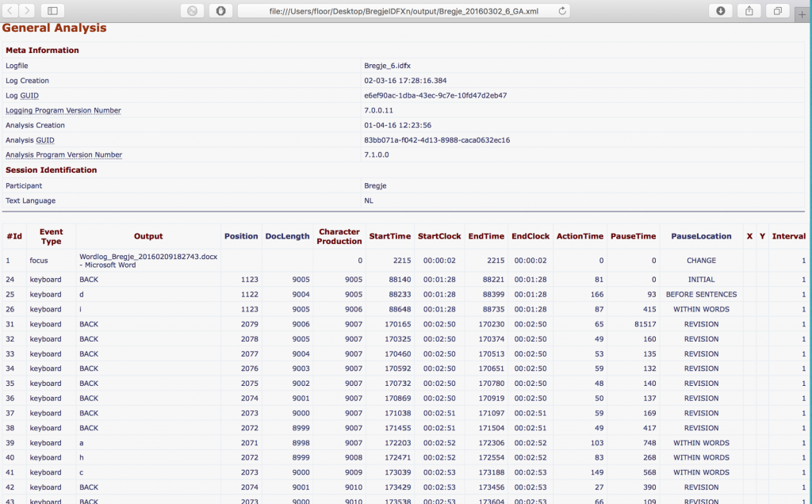
Task: Click the Logging Program Version Number label
Action: click(63, 110)
